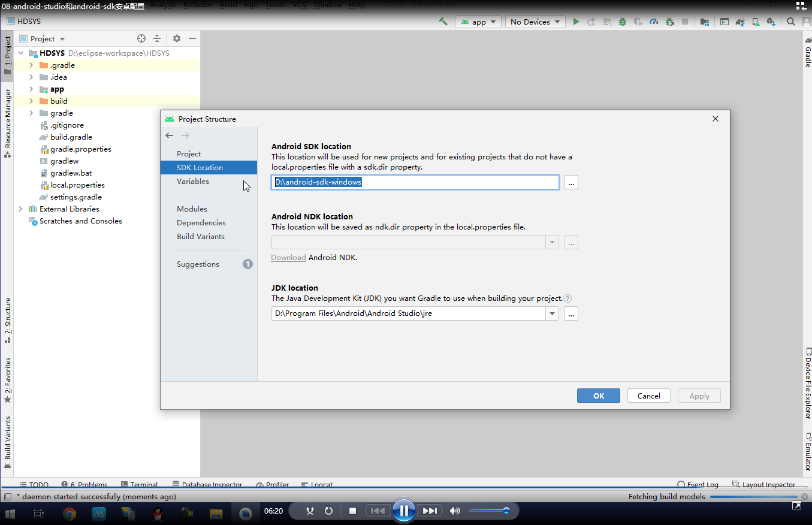Open Chrome from the taskbar
812x525 pixels.
click(x=70, y=514)
